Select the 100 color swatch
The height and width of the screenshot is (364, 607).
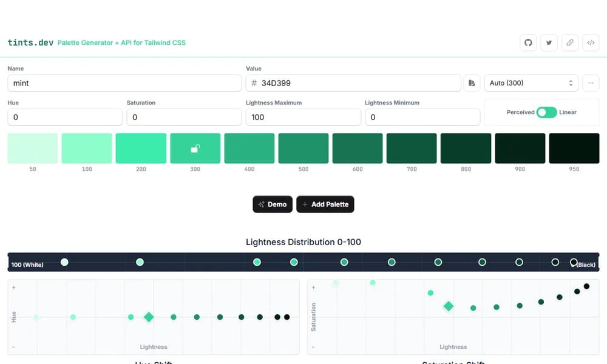point(87,149)
